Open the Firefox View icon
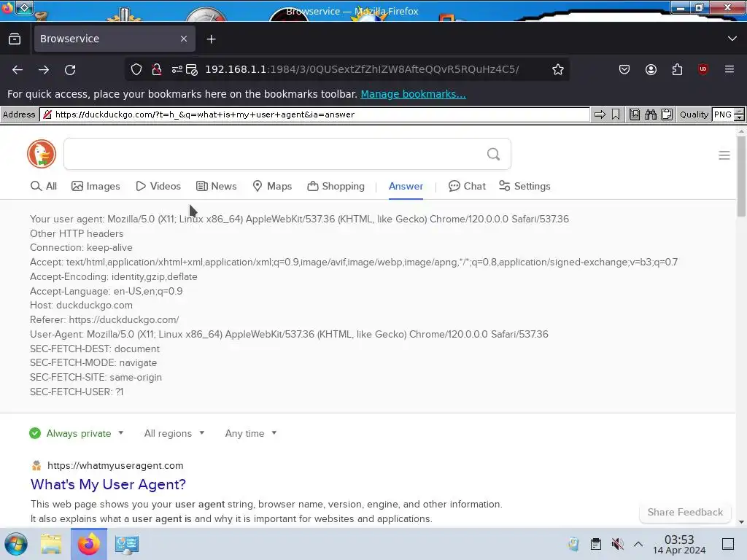747x560 pixels. (x=15, y=39)
